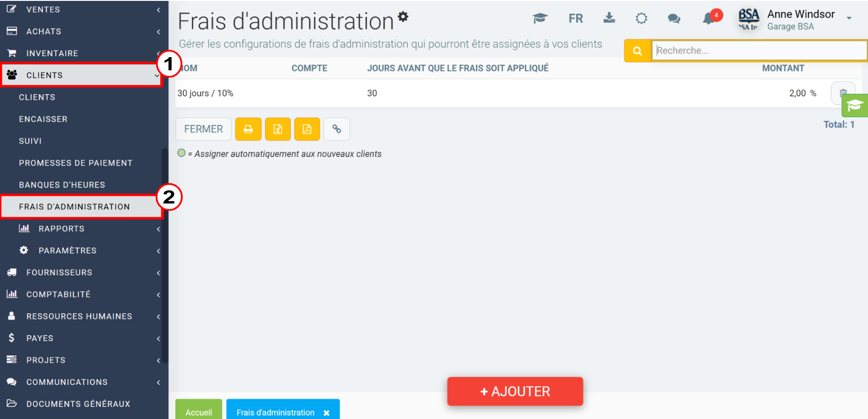Click the yellow search magnifier button
The image size is (868, 419).
637,51
